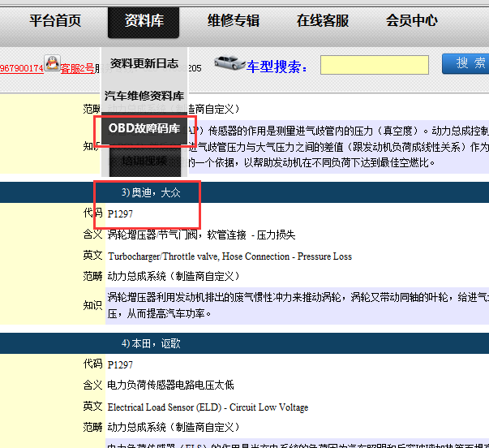Image resolution: width=489 pixels, height=448 pixels.
Task: Open the 客服2号 customer service link
Action: 77,68
